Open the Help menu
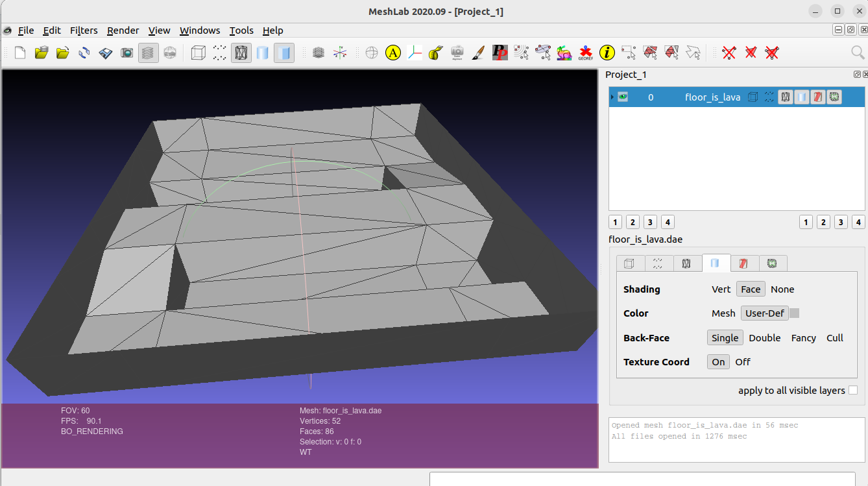This screenshot has width=868, height=486. (x=272, y=30)
